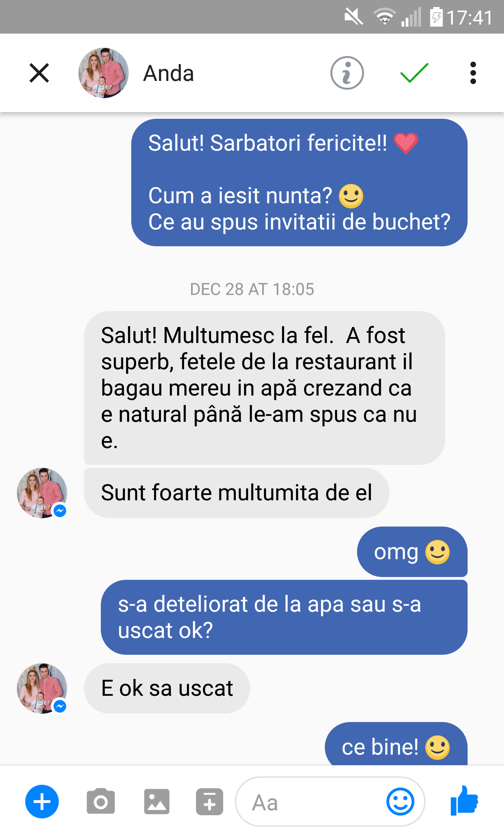Screen dimensions: 504x838
Task: Open the three-dot overflow menu
Action: click(x=473, y=73)
